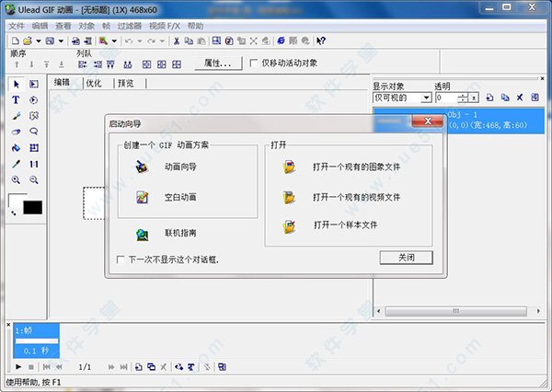Select the crop/transform tool beside the Fill tool
Screen dimensions: 552x392
34,148
